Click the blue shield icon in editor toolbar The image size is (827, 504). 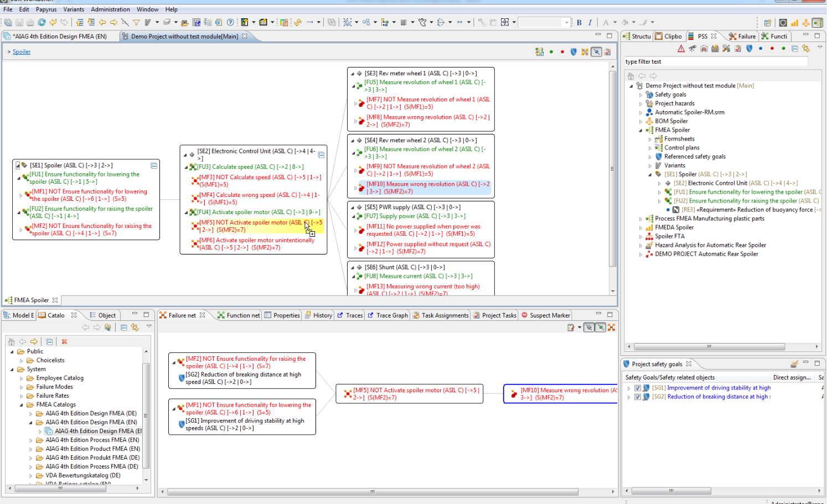click(x=573, y=52)
